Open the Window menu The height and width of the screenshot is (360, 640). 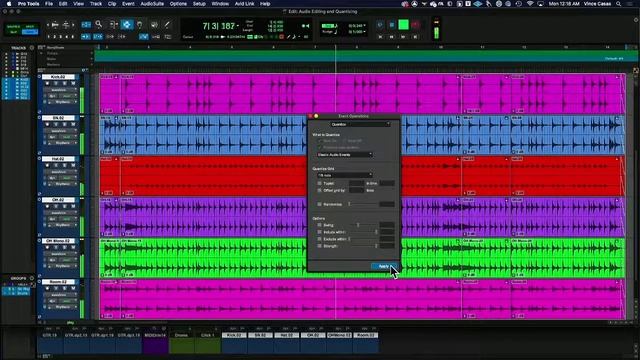[x=220, y=4]
